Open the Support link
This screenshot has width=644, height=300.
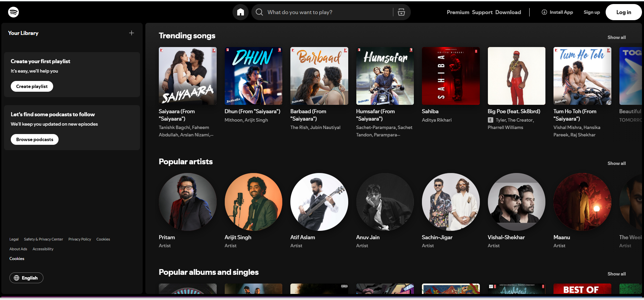pos(482,12)
